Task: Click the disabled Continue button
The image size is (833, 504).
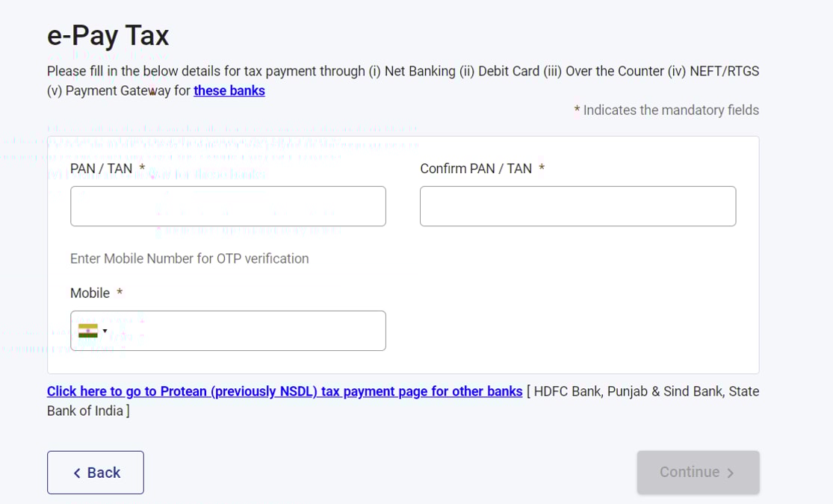Action: [x=698, y=472]
